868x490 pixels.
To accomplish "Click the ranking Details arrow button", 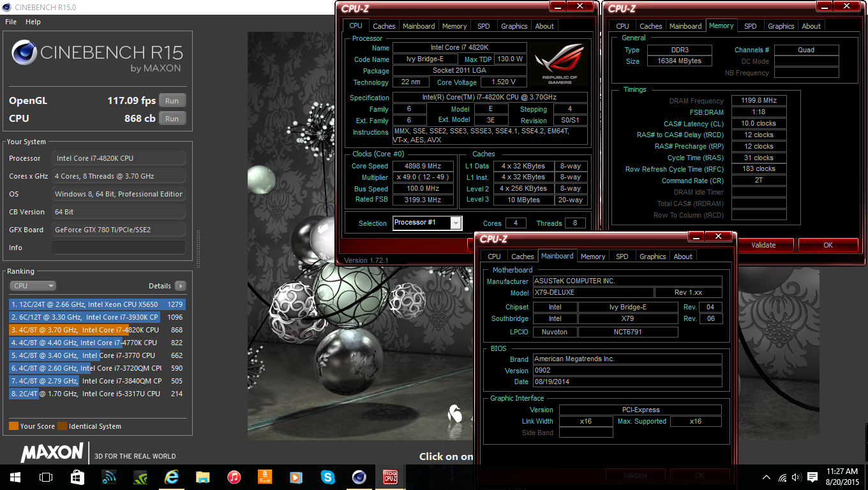I will 181,286.
